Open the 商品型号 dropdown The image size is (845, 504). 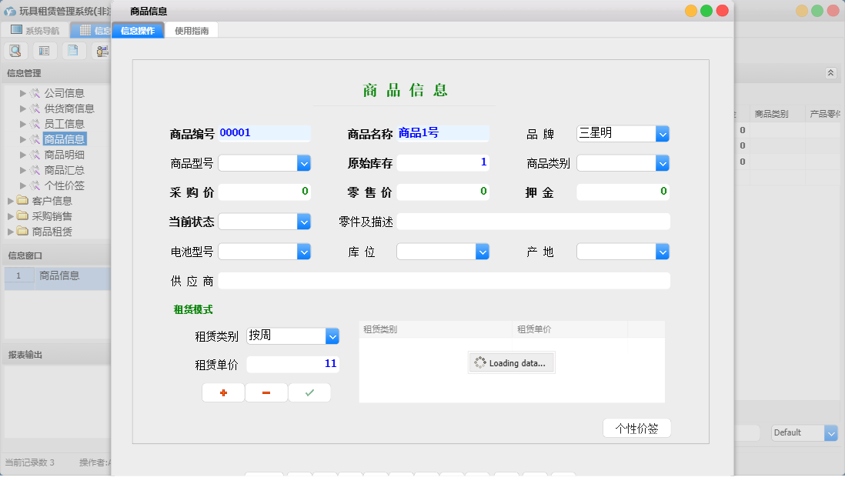click(x=303, y=163)
